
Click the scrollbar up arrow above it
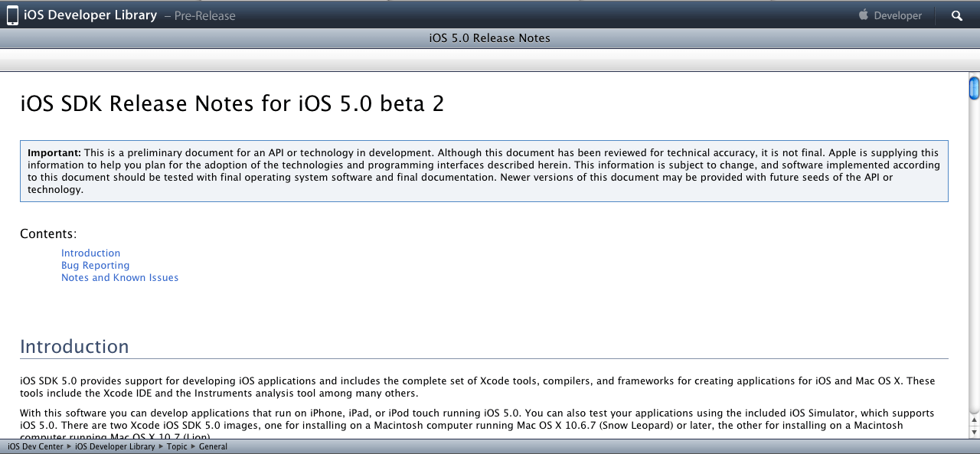pos(974,419)
